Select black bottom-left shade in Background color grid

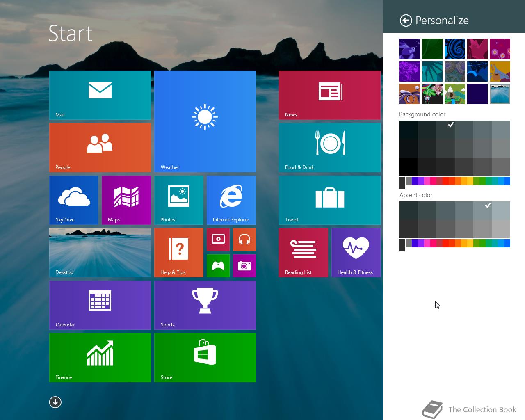coord(409,167)
